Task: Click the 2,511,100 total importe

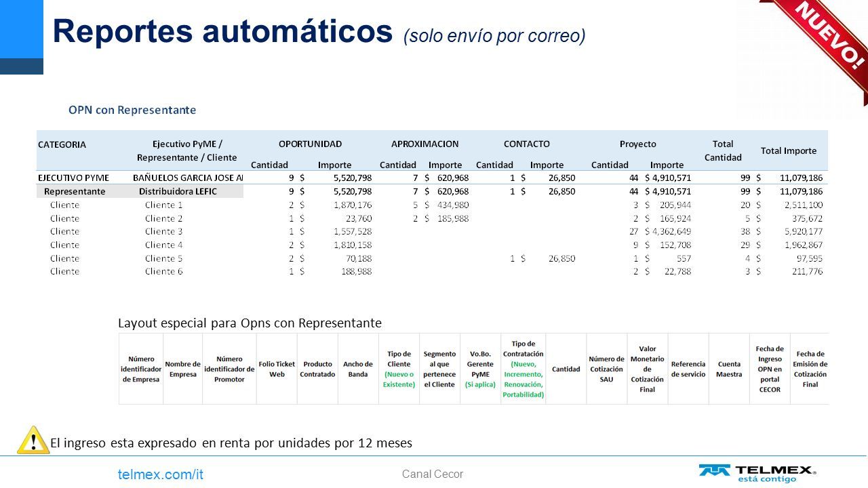Action: point(804,205)
